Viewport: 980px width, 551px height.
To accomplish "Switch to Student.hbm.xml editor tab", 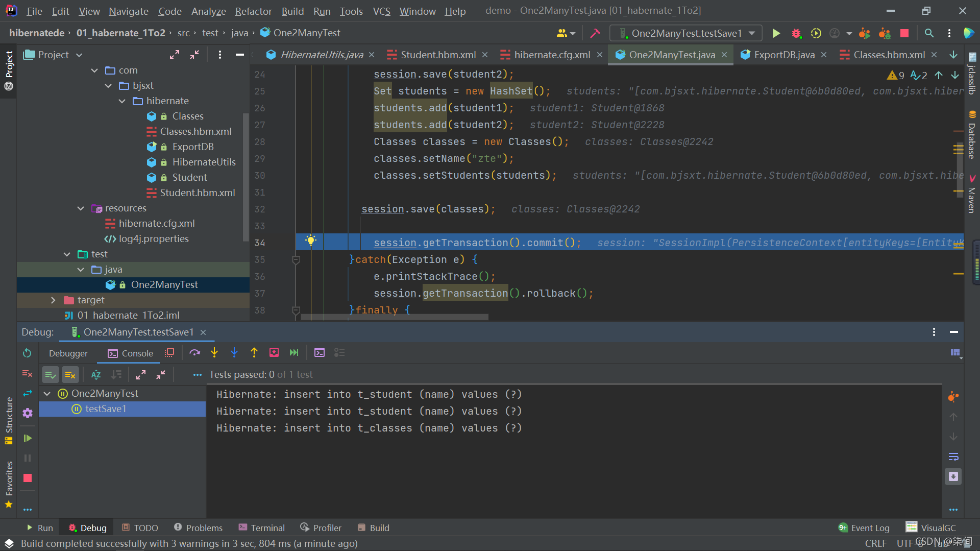I will (x=438, y=55).
